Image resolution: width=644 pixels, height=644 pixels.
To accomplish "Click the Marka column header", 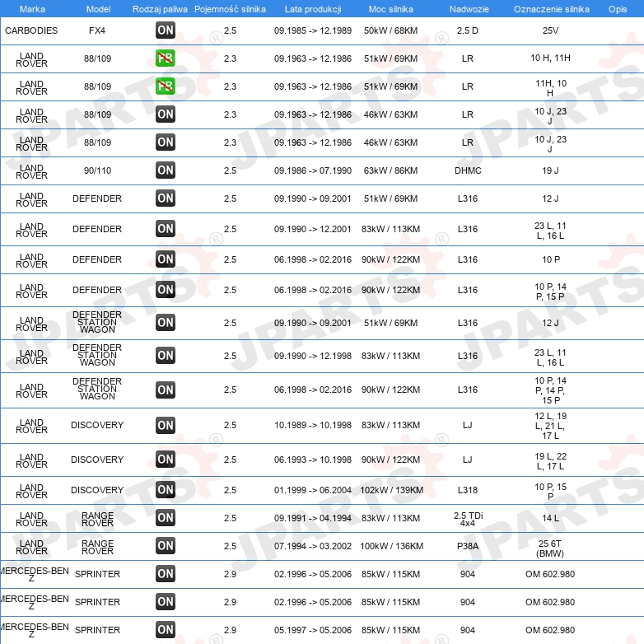I will 32,9.
